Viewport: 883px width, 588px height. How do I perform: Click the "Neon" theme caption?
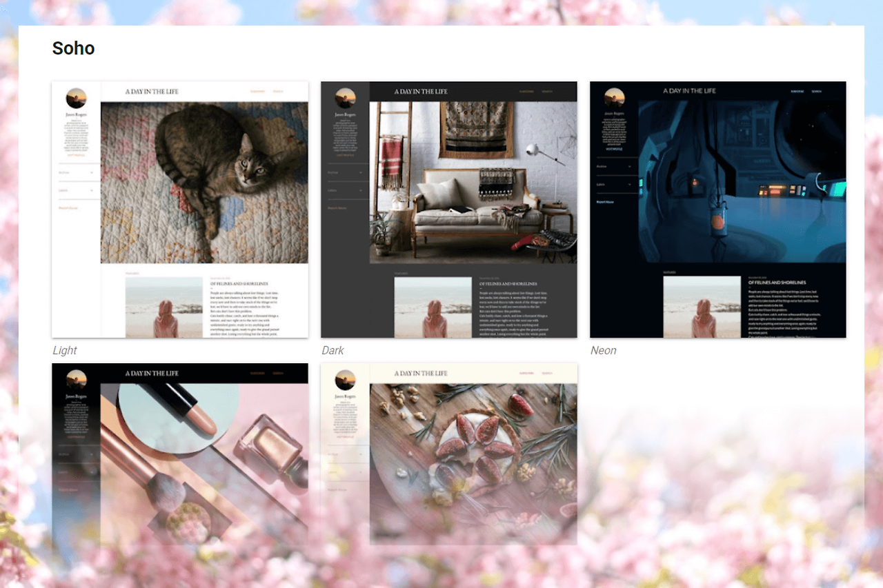[604, 350]
